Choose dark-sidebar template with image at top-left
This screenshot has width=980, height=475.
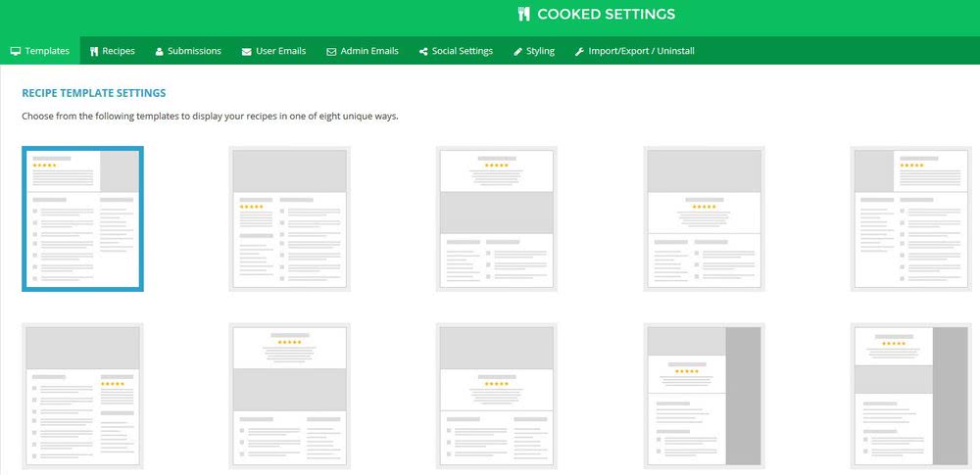[x=704, y=396]
